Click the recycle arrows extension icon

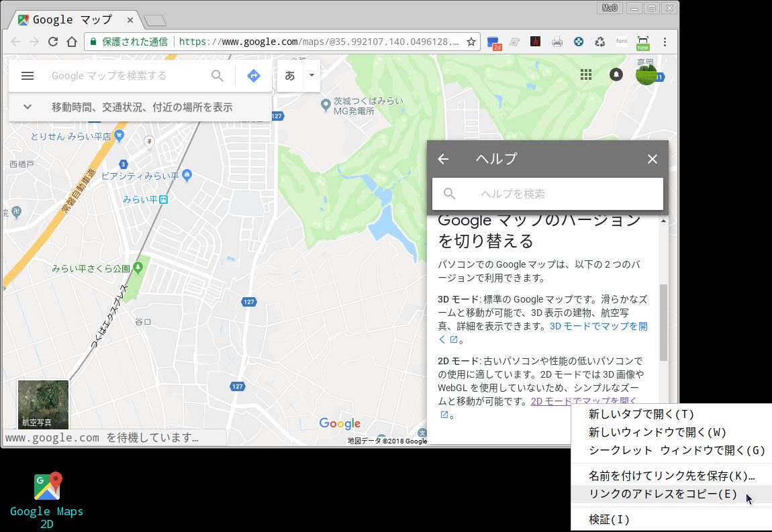[x=599, y=42]
